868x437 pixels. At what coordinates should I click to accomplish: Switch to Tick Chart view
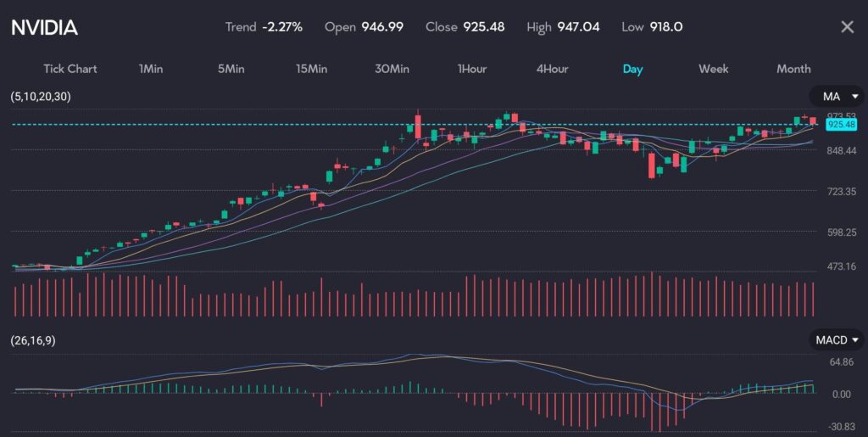(70, 69)
